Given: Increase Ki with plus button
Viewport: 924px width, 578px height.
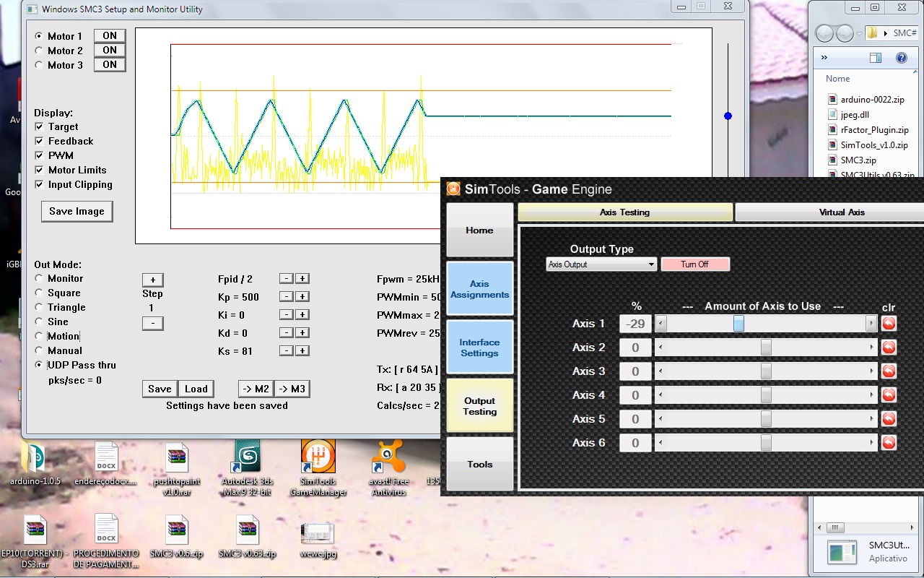Looking at the screenshot, I should tap(302, 314).
